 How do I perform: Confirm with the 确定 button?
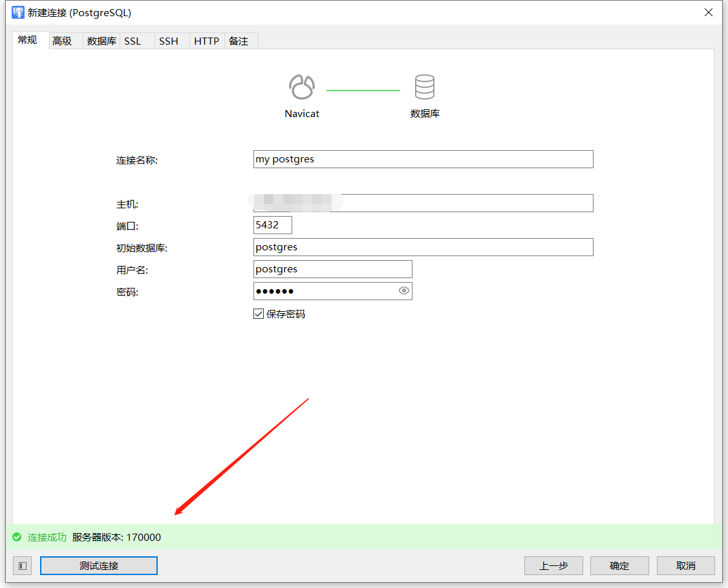(x=619, y=566)
